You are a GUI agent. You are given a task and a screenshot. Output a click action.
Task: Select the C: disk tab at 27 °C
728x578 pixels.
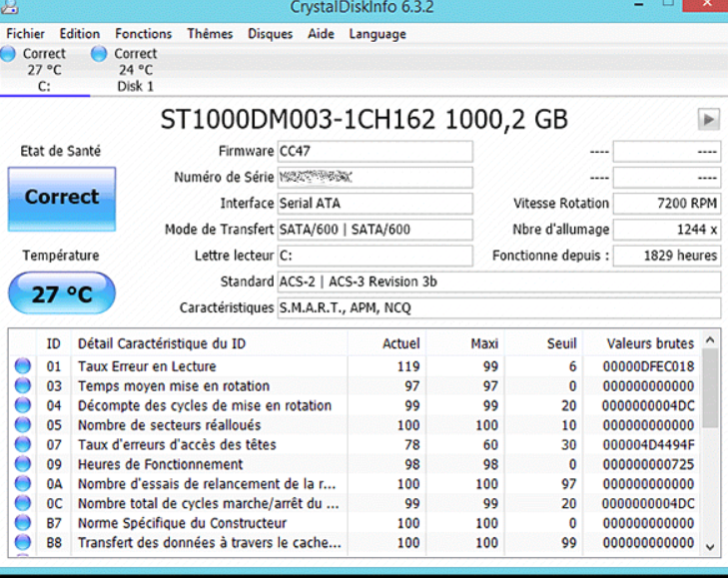45,70
